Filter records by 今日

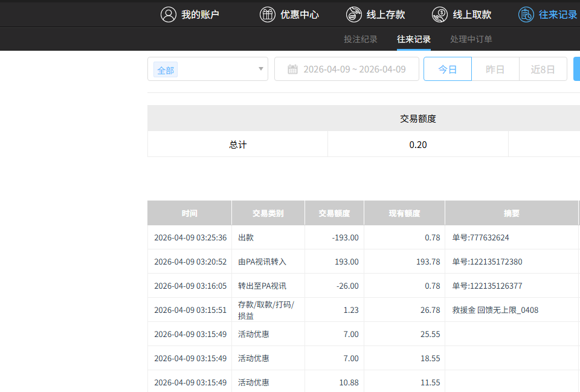[448, 69]
